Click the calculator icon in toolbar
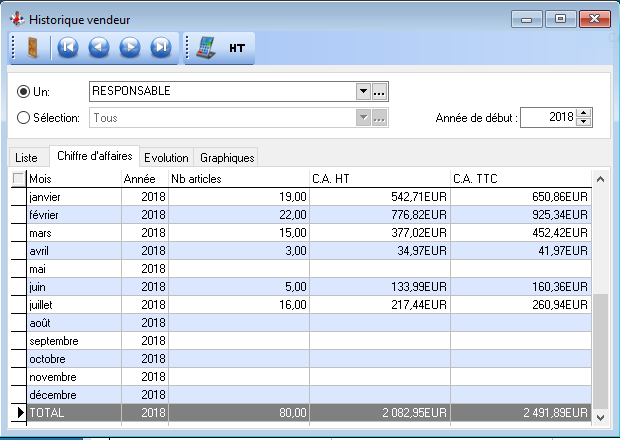The width and height of the screenshot is (620, 440). pos(206,47)
